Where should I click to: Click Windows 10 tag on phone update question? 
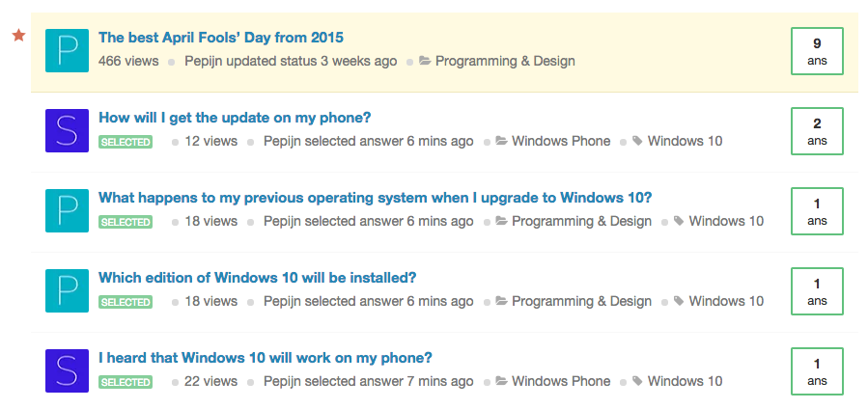coord(685,141)
